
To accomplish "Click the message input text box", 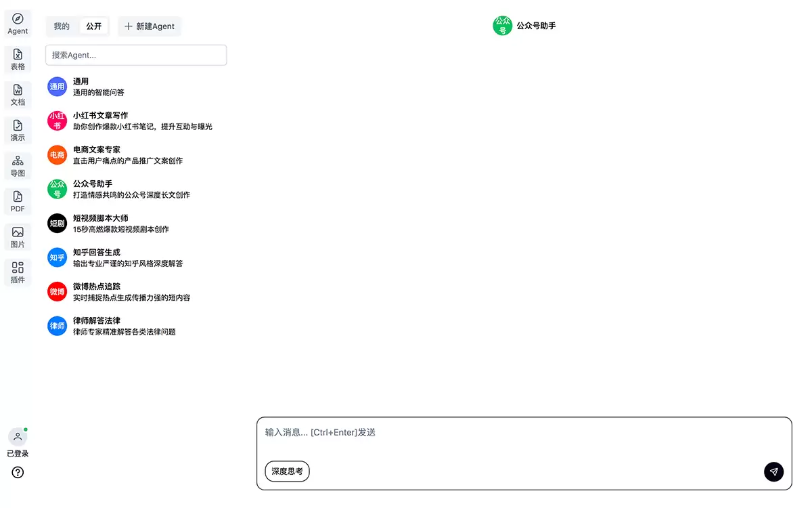I will click(x=524, y=438).
